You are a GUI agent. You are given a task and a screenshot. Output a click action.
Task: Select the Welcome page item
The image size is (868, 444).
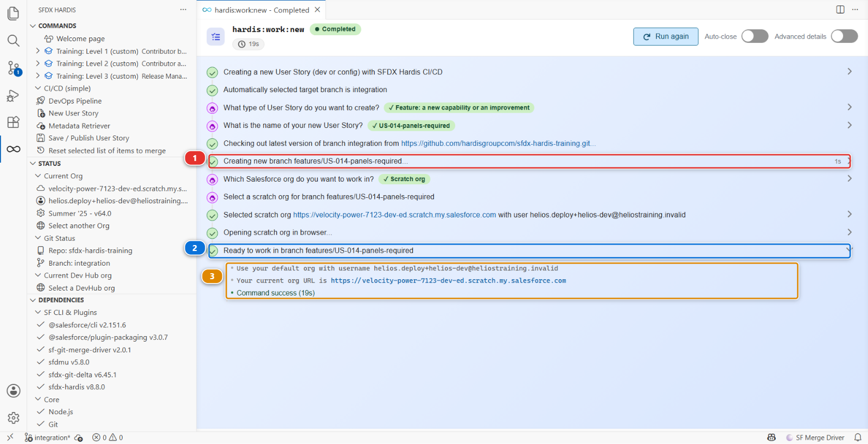[80, 38]
